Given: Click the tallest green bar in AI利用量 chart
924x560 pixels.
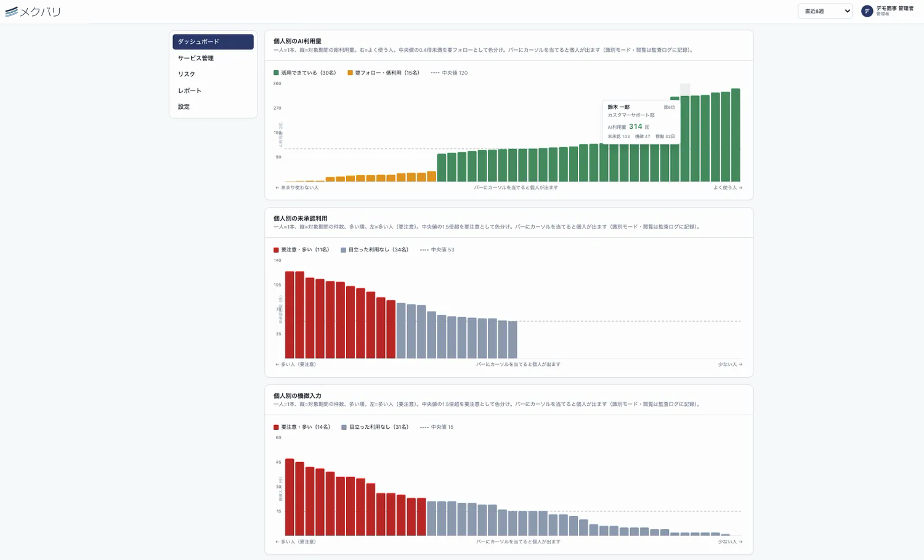Looking at the screenshot, I should 736,135.
